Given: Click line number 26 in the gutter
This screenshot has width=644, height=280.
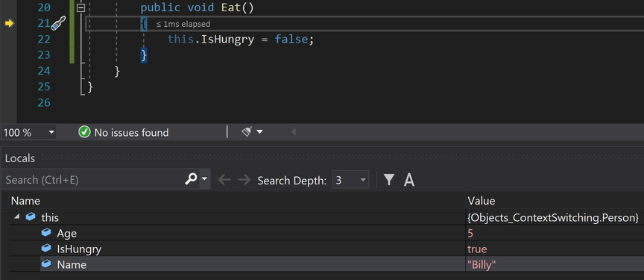Looking at the screenshot, I should pos(44,102).
